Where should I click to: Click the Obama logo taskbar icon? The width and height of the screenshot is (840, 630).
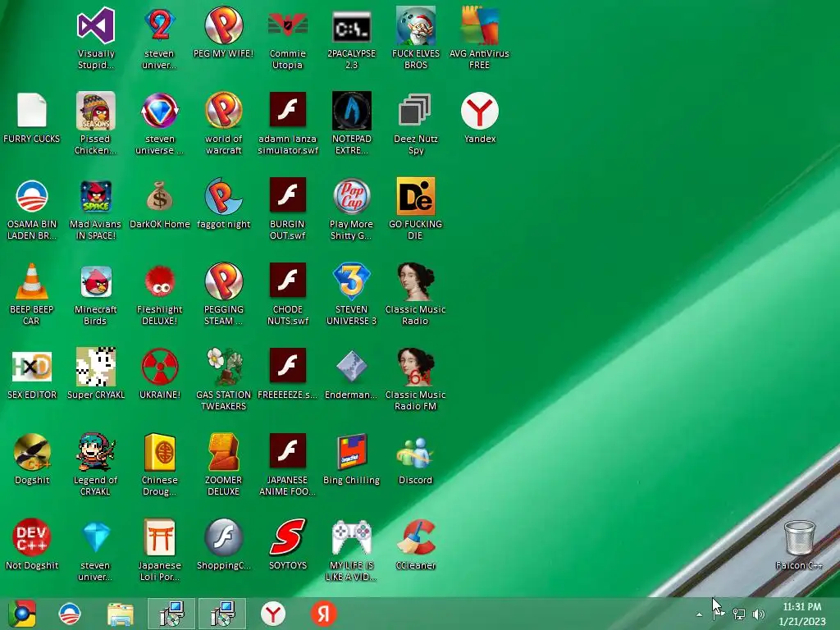point(70,614)
